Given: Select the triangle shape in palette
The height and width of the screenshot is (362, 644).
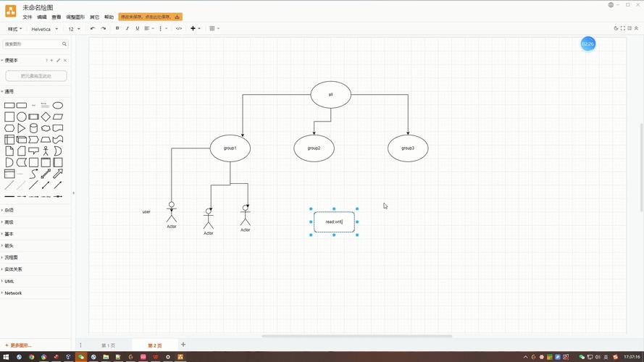Looking at the screenshot, I should (22, 128).
